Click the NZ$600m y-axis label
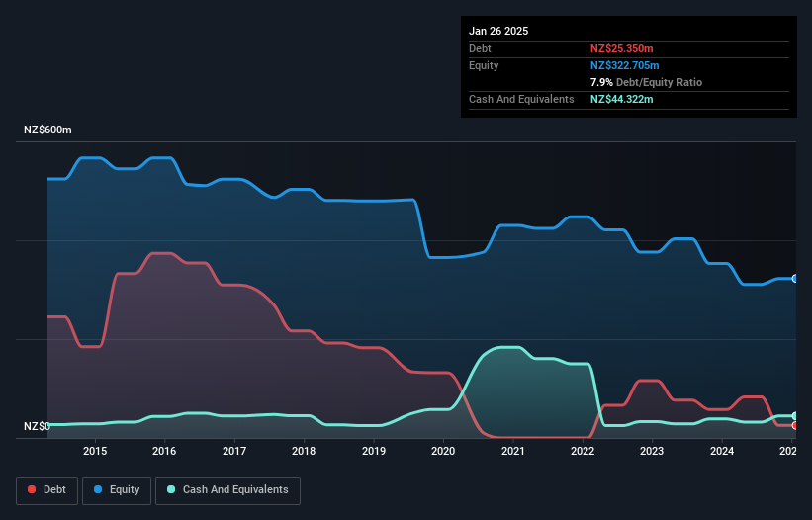Viewport: 812px width, 520px height. 48,130
